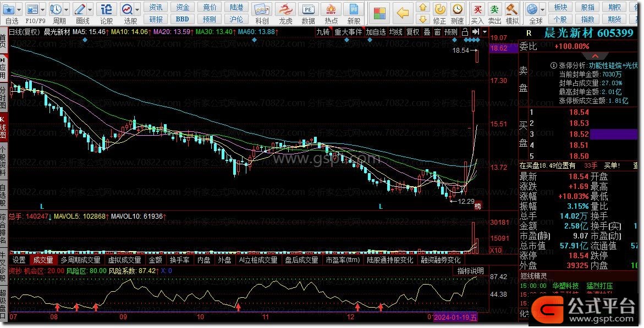Open the chart header dropdown triangle
The image size is (644, 328).
485,32
